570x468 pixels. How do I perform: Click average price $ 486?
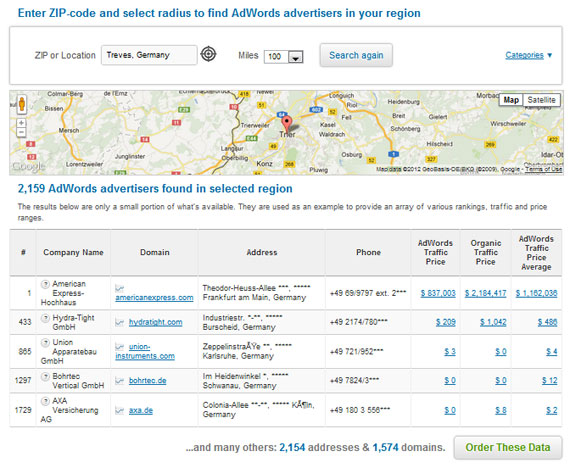click(547, 322)
